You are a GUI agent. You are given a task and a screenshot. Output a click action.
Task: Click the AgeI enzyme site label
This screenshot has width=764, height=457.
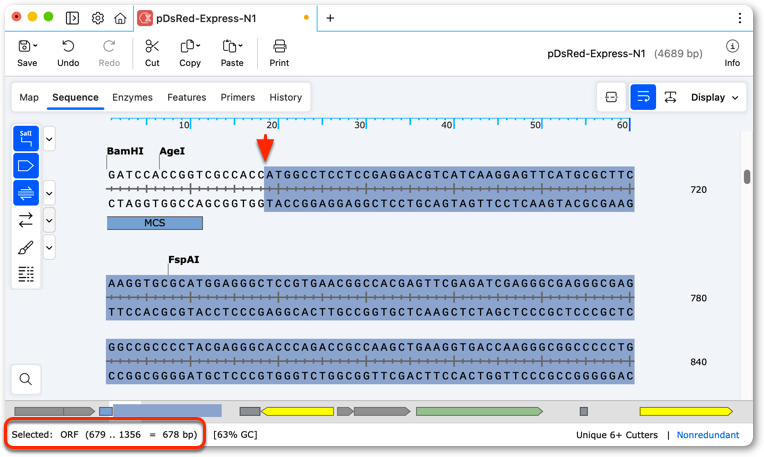click(x=172, y=151)
